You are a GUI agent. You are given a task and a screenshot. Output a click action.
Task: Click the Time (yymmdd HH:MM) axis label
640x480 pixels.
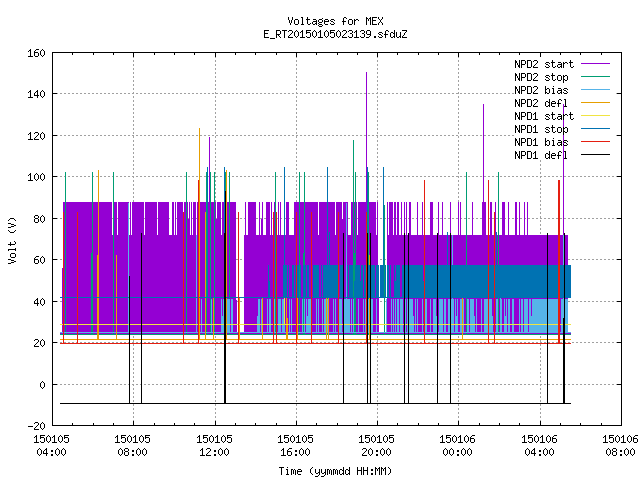335,471
